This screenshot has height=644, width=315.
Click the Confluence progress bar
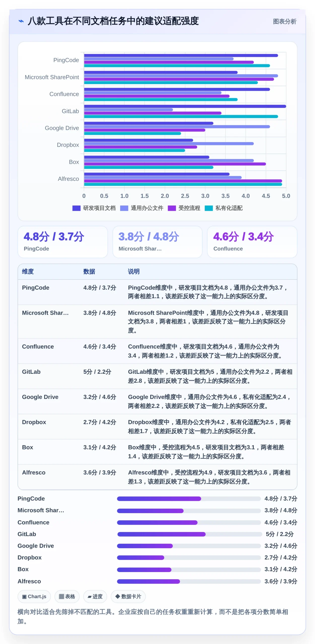[x=189, y=522]
